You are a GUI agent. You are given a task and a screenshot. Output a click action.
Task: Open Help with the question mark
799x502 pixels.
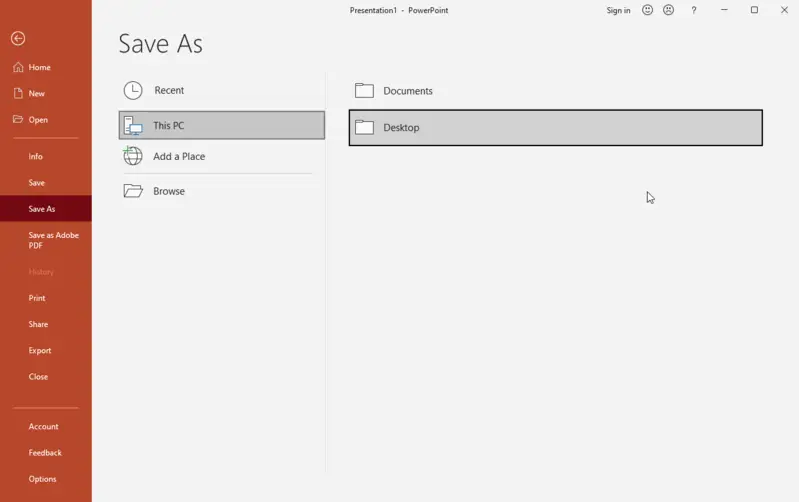click(x=694, y=10)
